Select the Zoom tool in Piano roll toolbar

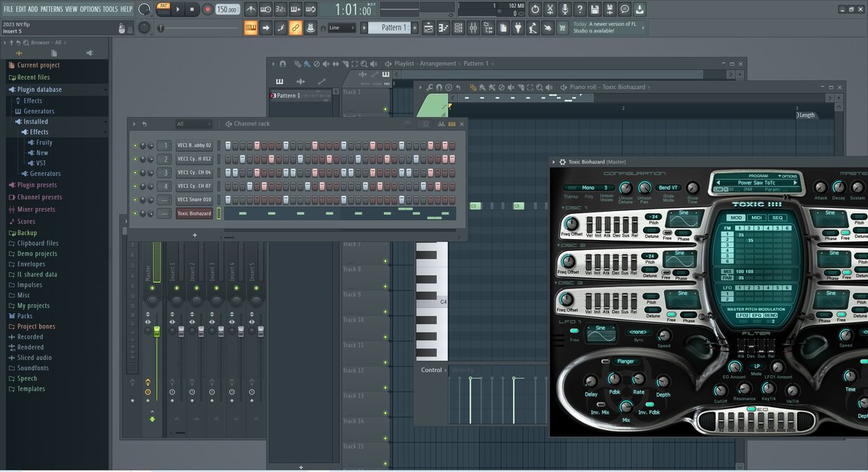tap(538, 87)
